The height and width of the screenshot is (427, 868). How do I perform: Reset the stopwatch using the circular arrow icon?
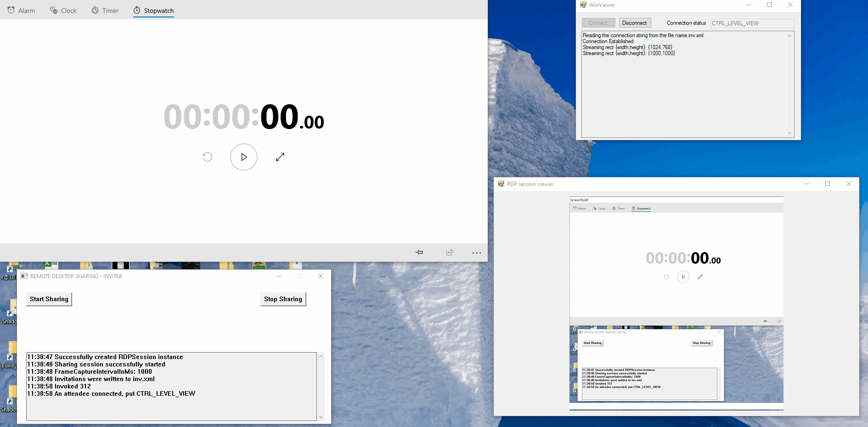point(207,157)
